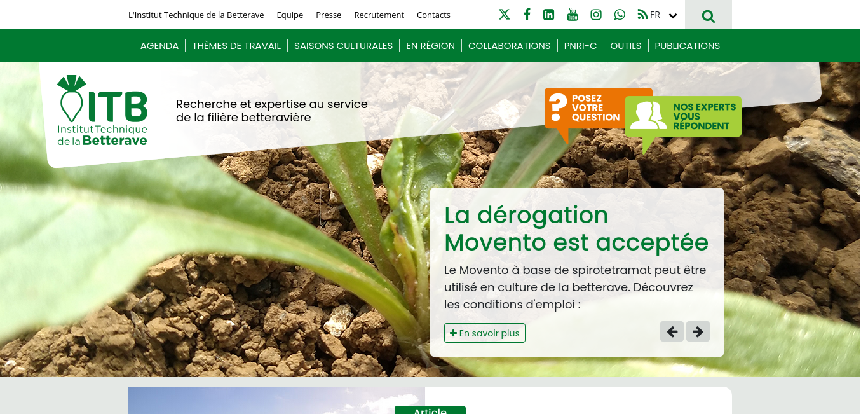868x414 pixels.
Task: Open the OUTILS menu
Action: 626,46
